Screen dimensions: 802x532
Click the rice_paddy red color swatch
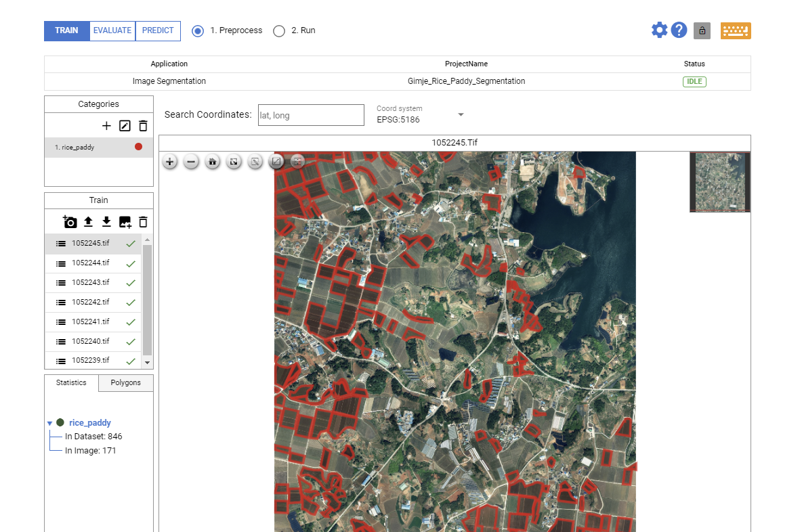[139, 147]
